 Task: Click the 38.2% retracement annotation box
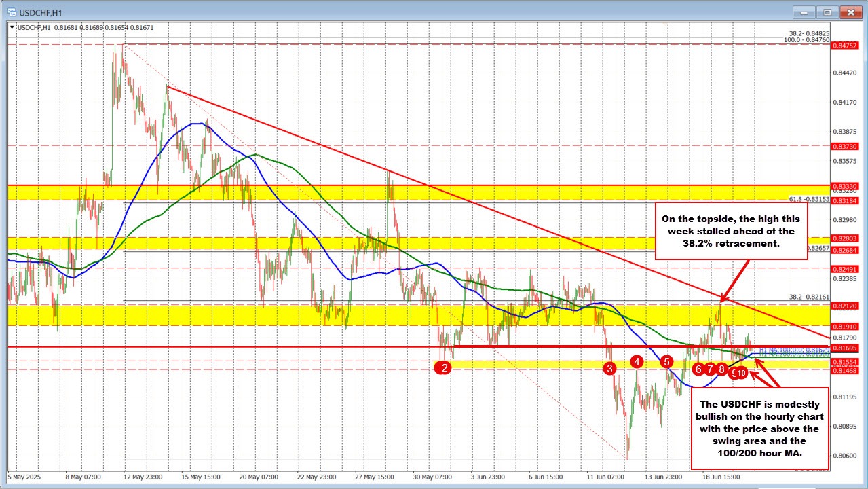[732, 231]
